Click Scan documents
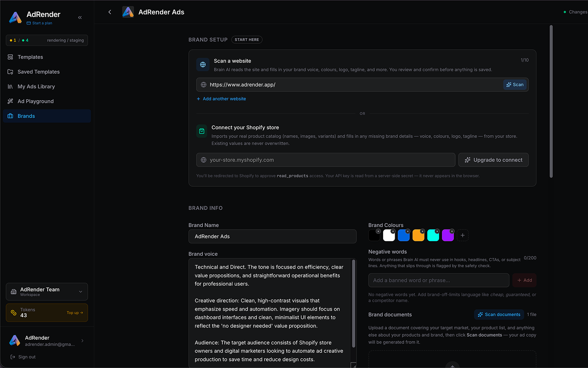 click(x=499, y=315)
